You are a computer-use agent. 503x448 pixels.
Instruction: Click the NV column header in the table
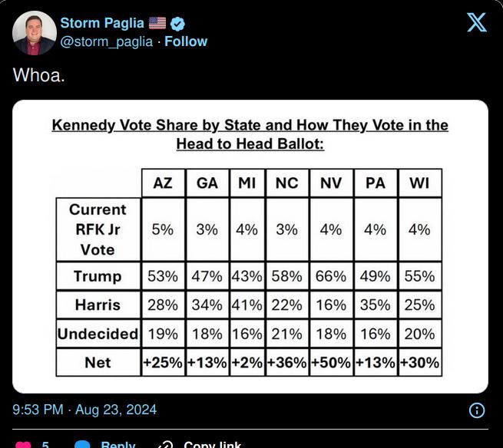(x=331, y=183)
